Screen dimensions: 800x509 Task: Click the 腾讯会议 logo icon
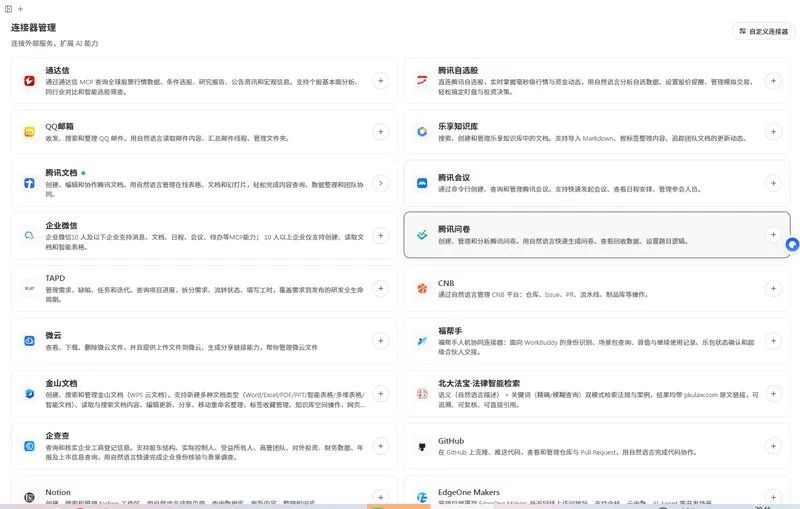pyautogui.click(x=422, y=183)
